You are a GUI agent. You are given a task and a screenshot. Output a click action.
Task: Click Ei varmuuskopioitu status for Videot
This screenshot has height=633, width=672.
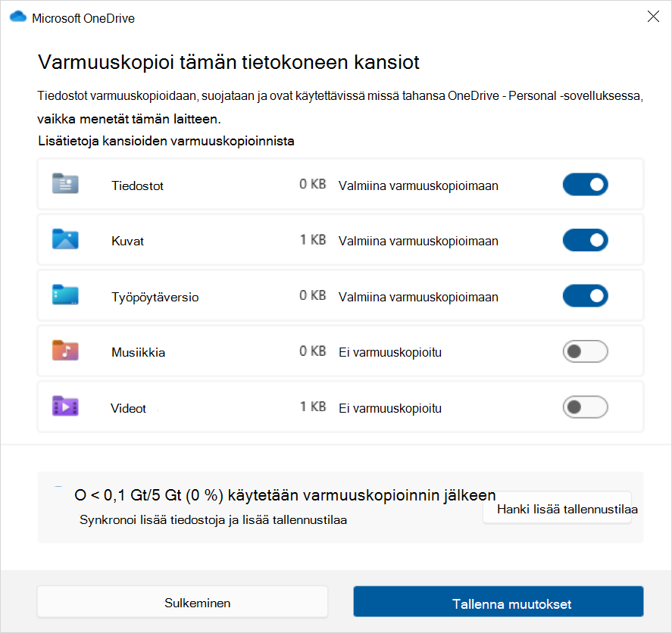click(x=390, y=408)
